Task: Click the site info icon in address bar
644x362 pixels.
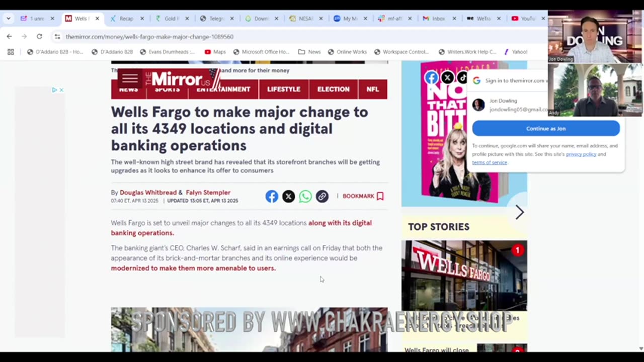Action: [x=57, y=37]
